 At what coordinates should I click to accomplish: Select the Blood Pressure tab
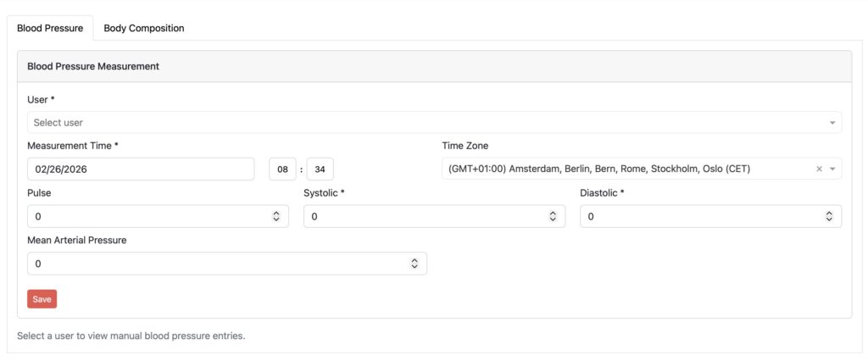[x=50, y=28]
